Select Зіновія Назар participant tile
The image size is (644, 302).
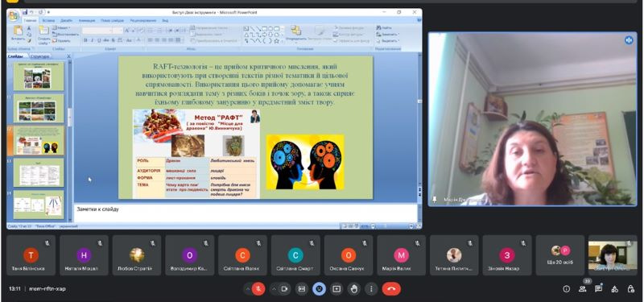pyautogui.click(x=507, y=255)
